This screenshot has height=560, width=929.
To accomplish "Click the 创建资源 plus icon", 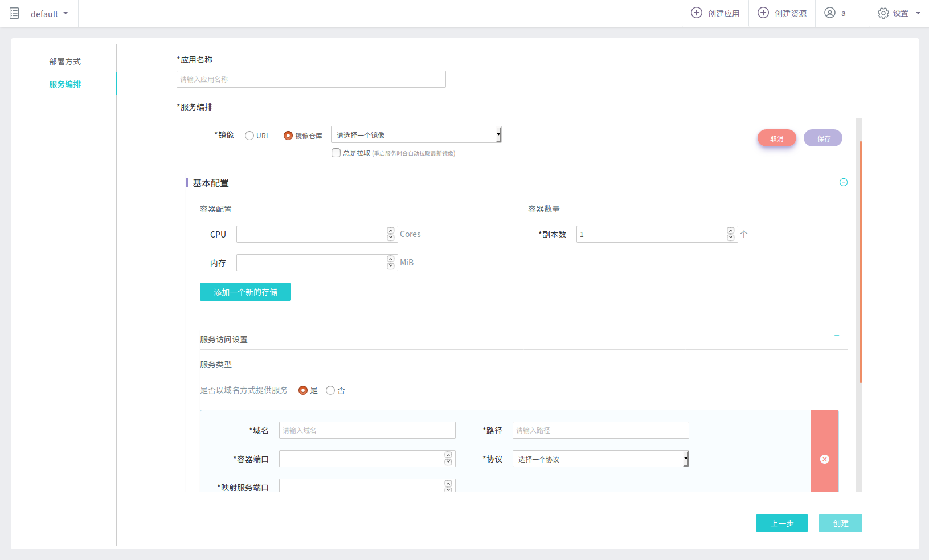I will click(x=763, y=13).
